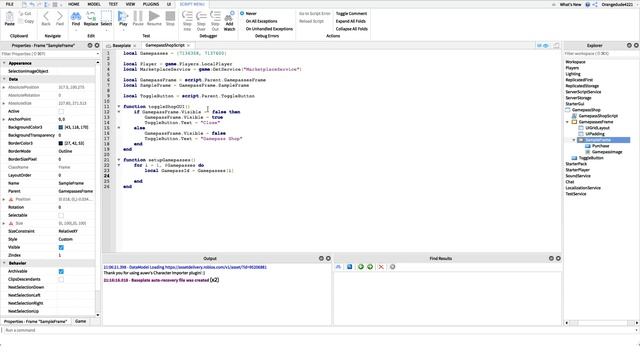640x360 pixels.
Task: Go to next find result green arrow
Action: tap(370, 267)
